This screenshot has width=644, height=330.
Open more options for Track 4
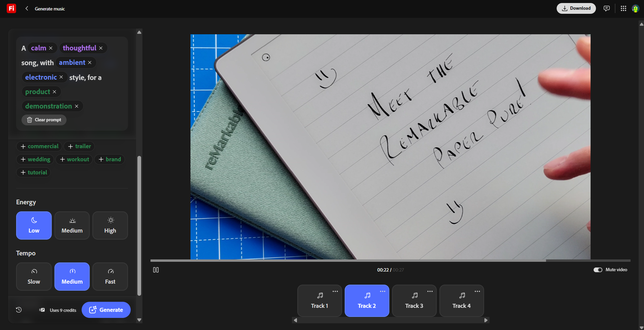pyautogui.click(x=477, y=291)
